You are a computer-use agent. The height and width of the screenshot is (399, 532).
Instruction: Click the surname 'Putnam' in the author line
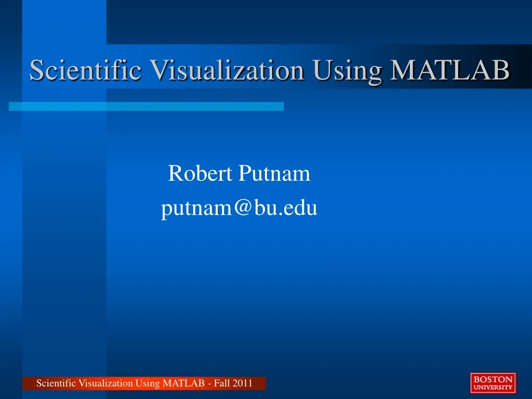(274, 174)
